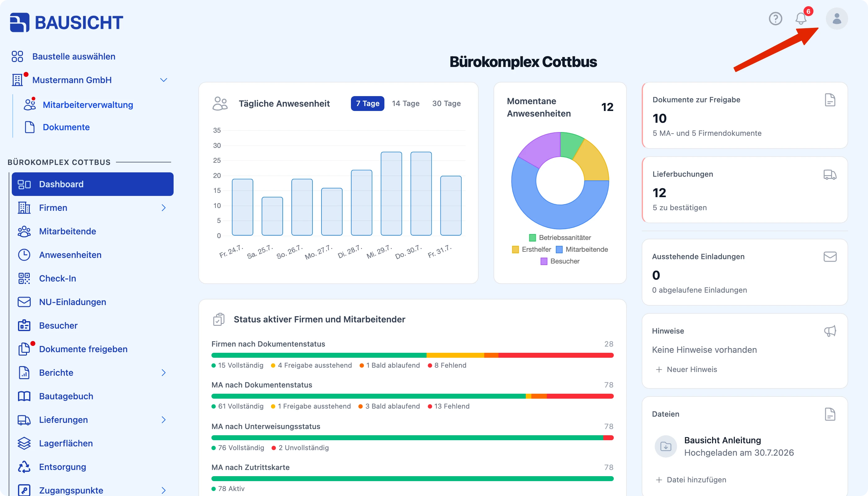Open the Bausicht Anleitung file

[x=722, y=440]
